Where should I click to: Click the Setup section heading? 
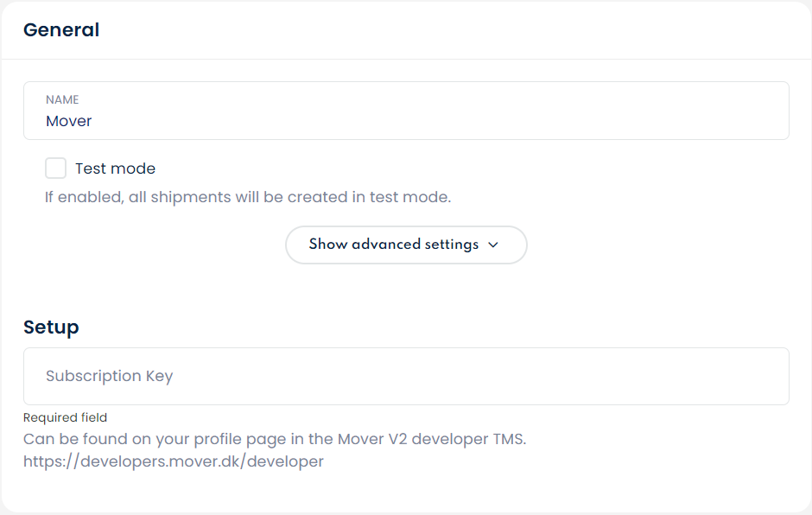[51, 327]
